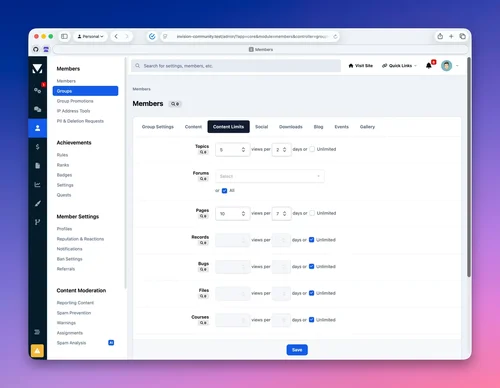This screenshot has height=388, width=500.
Task: Uncheck Unlimited for Files
Action: coord(311,293)
